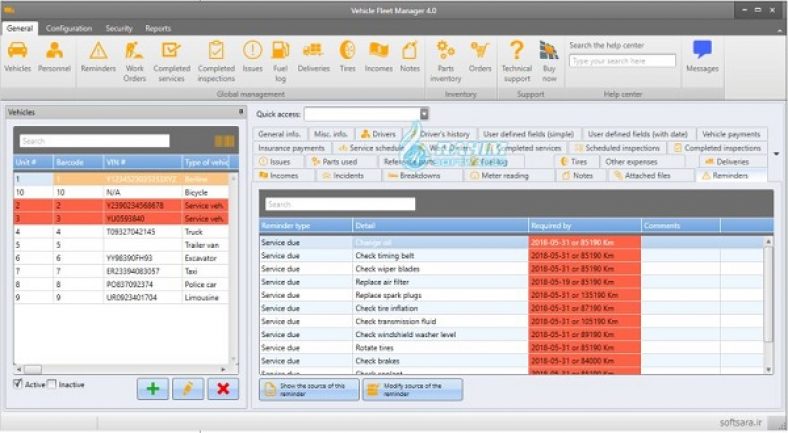Open the Issues ribbon icon
Viewport: 788px width, 433px height.
(x=252, y=57)
